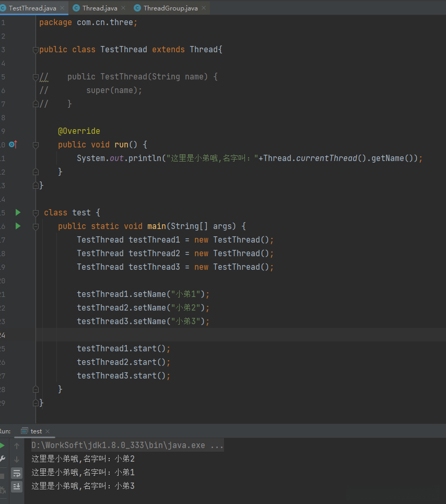Click the java.exe command line in console
This screenshot has width=446, height=504.
[x=127, y=445]
